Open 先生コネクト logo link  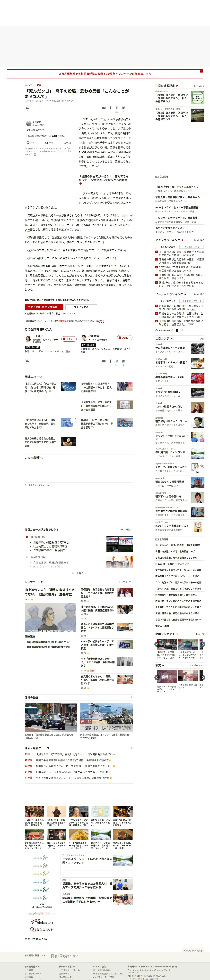tap(42, 930)
